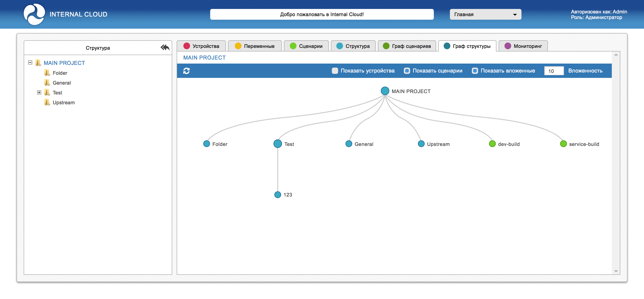Click the dev-build node label
644x299 pixels.
pyautogui.click(x=509, y=144)
